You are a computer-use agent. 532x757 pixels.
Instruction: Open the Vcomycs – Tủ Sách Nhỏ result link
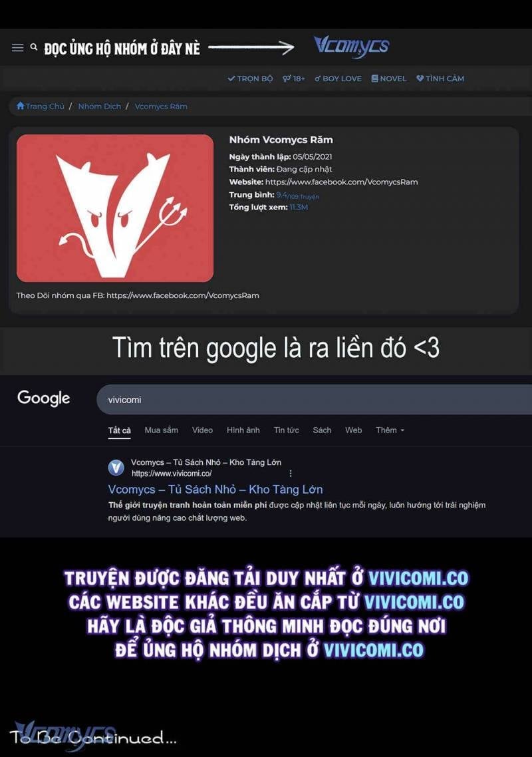(215, 490)
